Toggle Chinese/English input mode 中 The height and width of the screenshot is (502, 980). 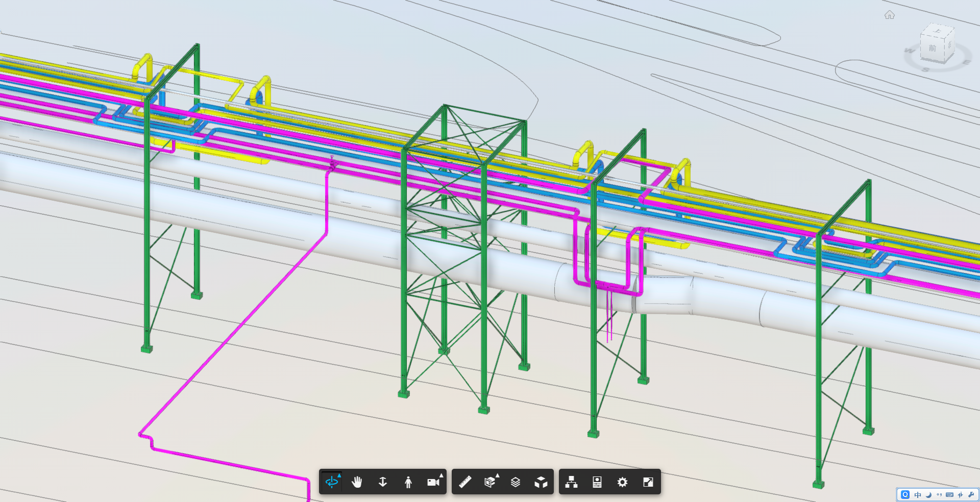click(x=918, y=495)
